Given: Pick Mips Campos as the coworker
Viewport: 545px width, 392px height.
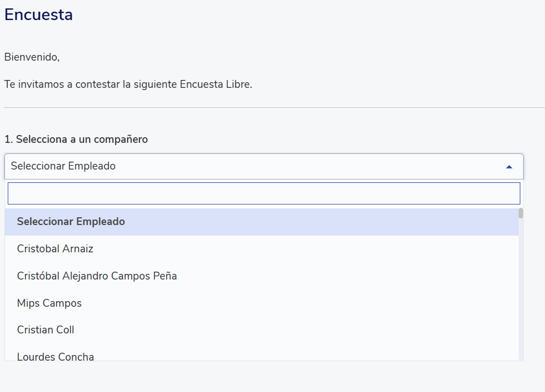Looking at the screenshot, I should (49, 303).
